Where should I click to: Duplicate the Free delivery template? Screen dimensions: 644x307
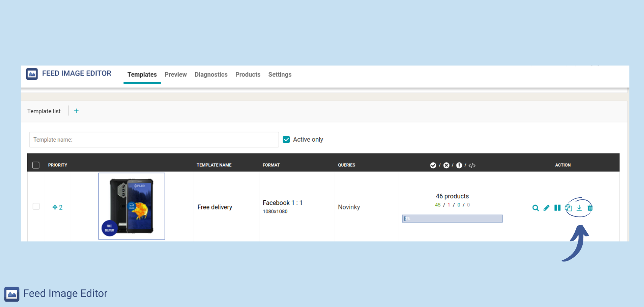pos(568,208)
